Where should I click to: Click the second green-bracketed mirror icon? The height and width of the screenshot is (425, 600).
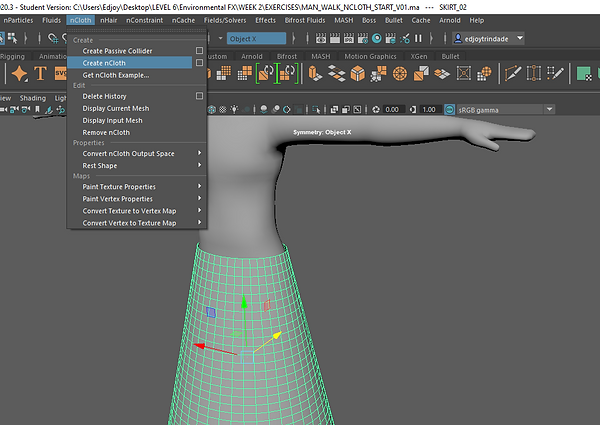[287, 73]
